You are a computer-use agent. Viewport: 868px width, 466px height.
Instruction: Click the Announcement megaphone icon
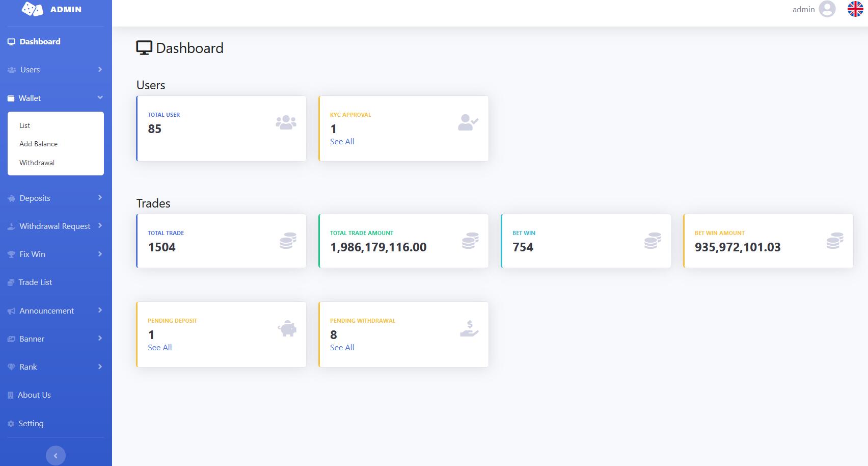coord(11,311)
